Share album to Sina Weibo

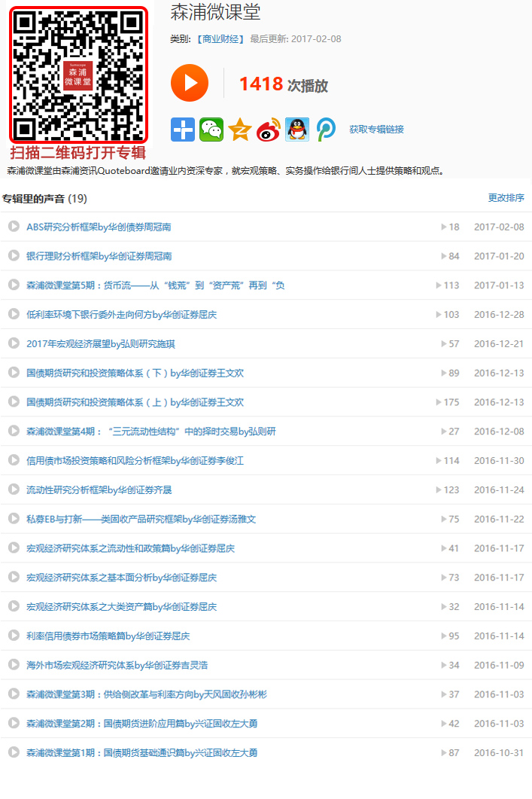click(269, 130)
